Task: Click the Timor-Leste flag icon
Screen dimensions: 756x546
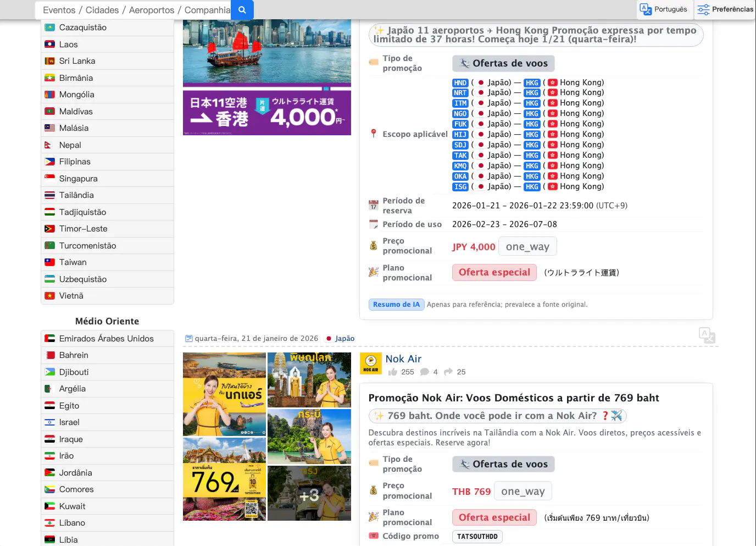Action: (49, 229)
